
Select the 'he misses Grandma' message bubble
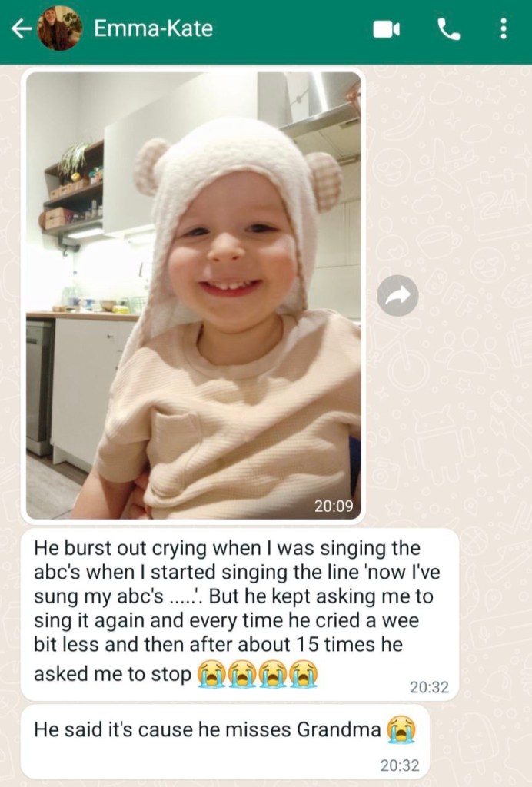tap(225, 742)
